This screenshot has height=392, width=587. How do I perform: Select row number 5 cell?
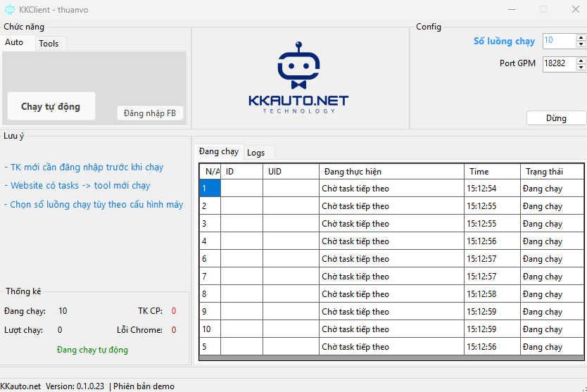click(x=210, y=347)
